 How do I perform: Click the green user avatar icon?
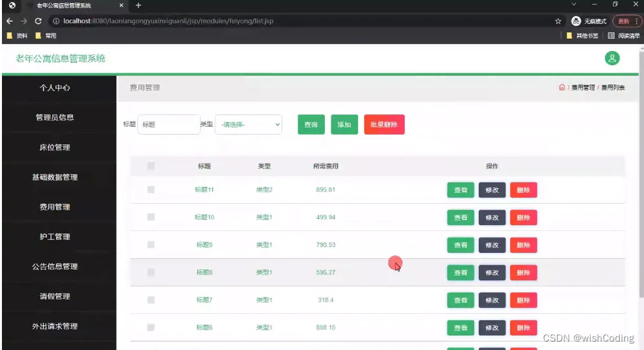612,58
